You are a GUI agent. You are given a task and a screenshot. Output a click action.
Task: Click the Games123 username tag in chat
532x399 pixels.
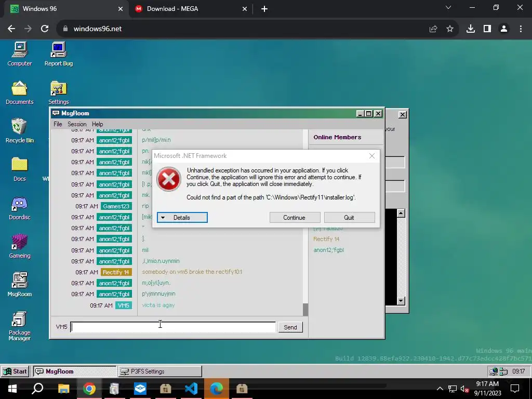pyautogui.click(x=116, y=206)
